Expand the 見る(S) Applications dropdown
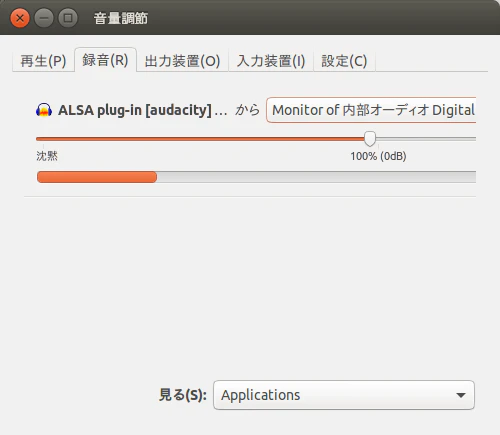500x435 pixels. coord(344,395)
